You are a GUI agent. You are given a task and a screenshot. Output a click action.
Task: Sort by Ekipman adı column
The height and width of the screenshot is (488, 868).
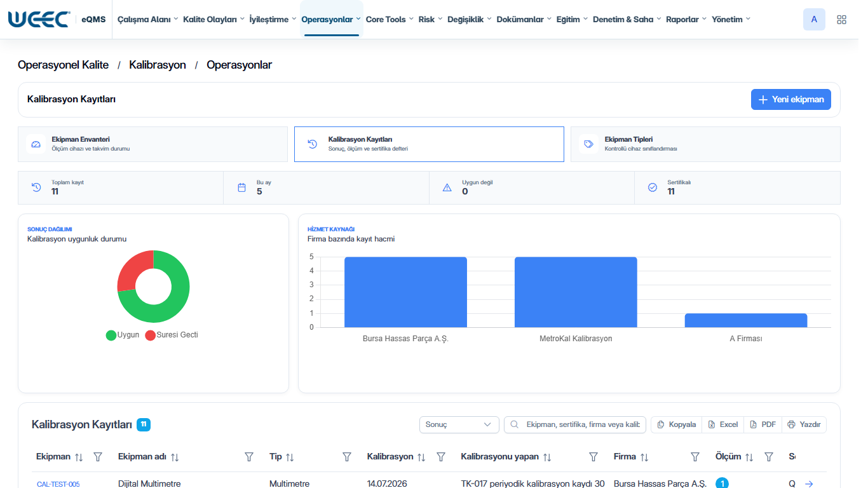tap(175, 457)
